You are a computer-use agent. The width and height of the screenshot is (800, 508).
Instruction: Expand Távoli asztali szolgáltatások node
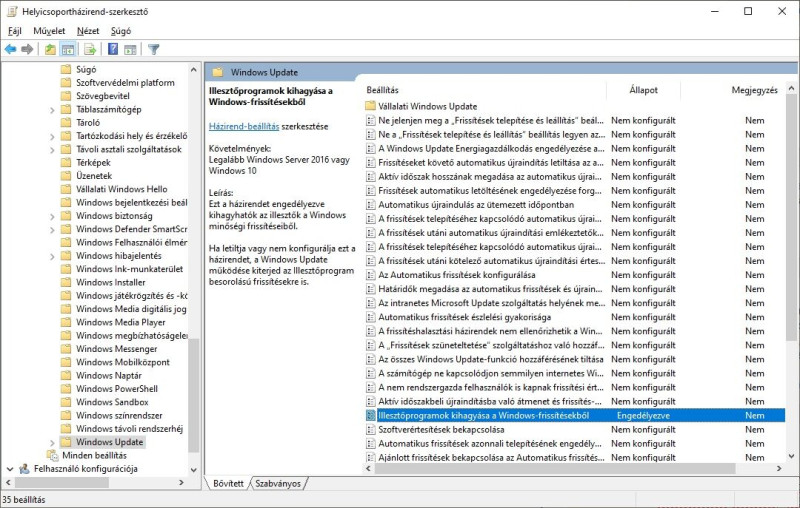(52, 149)
